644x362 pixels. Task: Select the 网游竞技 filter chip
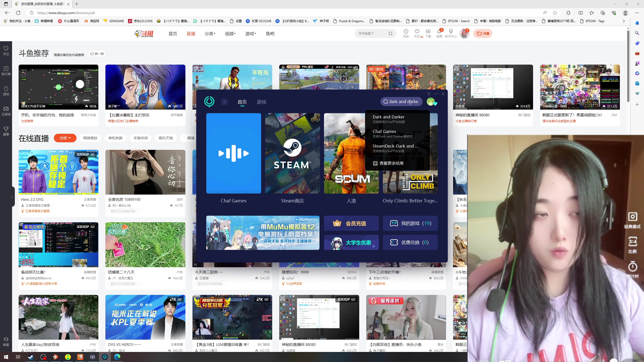point(90,138)
